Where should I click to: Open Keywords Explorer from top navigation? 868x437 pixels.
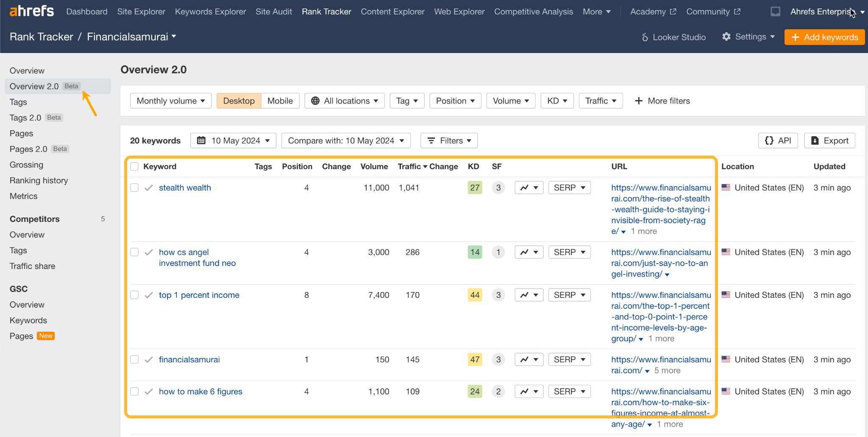210,11
